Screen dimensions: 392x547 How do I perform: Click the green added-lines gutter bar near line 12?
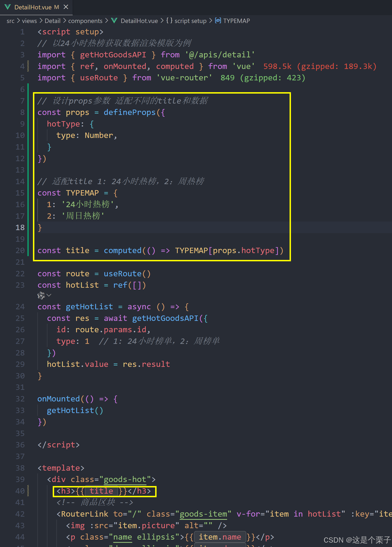(x=28, y=159)
